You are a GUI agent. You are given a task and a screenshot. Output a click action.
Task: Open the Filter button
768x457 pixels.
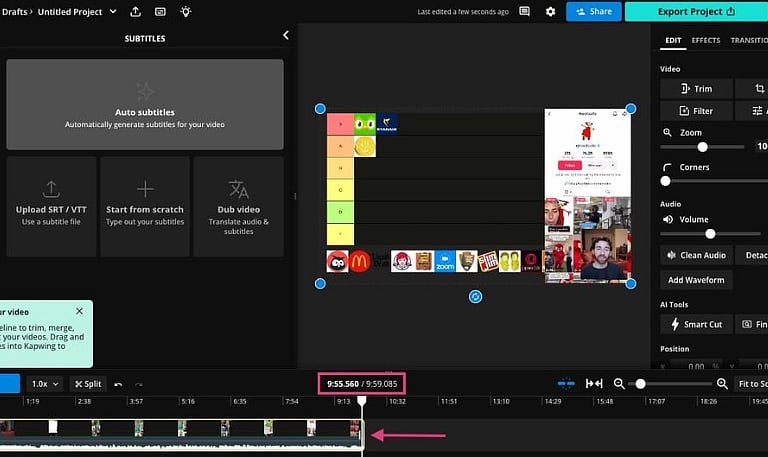[x=696, y=111]
